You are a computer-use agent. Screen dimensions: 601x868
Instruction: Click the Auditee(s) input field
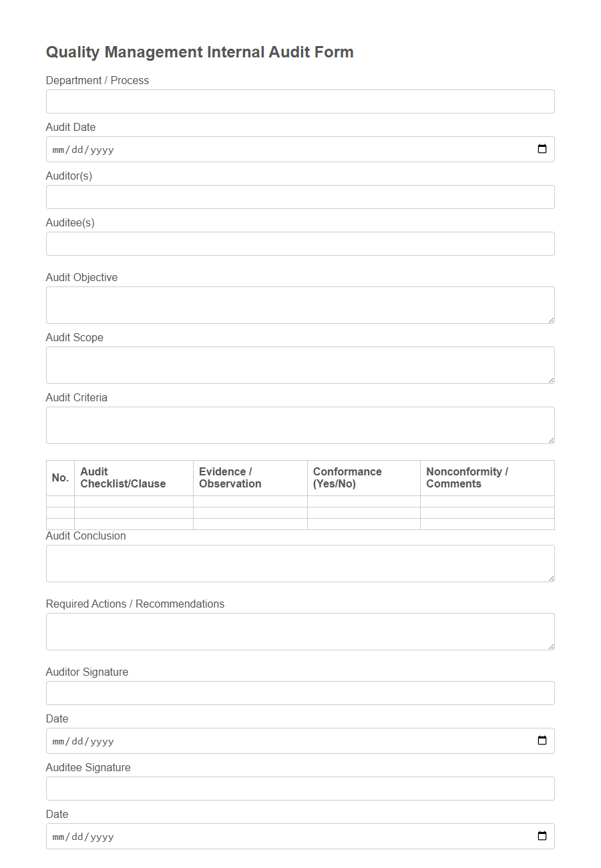[300, 243]
